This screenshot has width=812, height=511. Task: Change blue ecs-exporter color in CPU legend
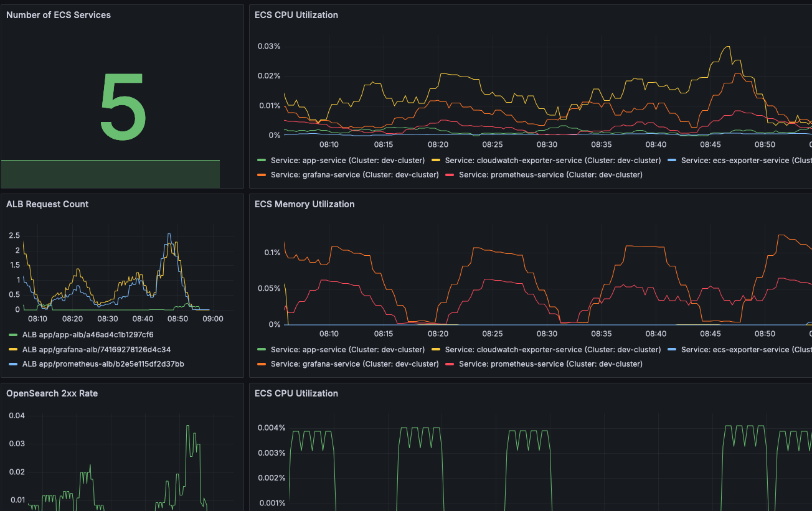pyautogui.click(x=672, y=160)
